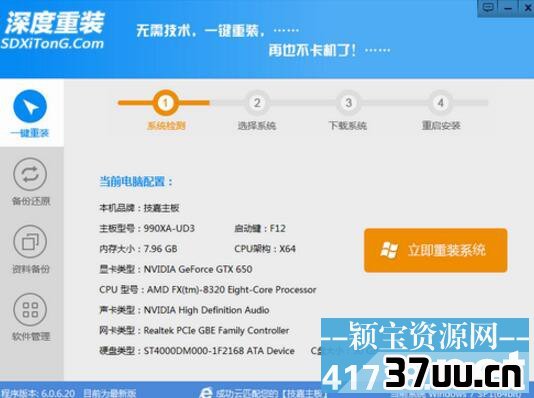Click the 一键重装 label in the sidebar
534x398 pixels.
(x=30, y=133)
